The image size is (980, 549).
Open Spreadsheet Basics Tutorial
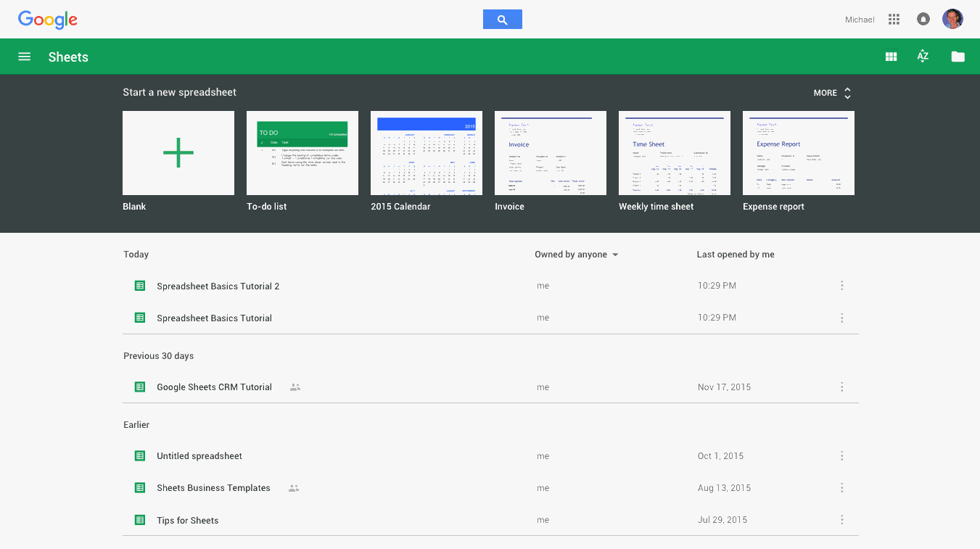(x=214, y=318)
